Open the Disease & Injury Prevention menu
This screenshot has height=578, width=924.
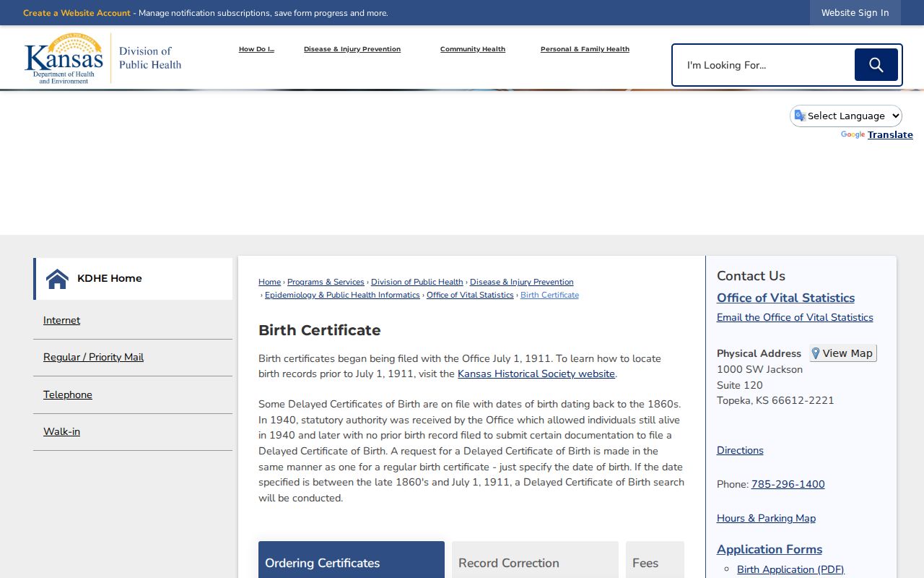point(352,49)
